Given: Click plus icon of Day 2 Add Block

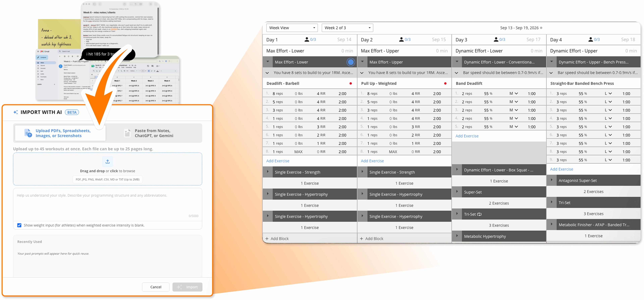Looking at the screenshot, I should pos(362,239).
